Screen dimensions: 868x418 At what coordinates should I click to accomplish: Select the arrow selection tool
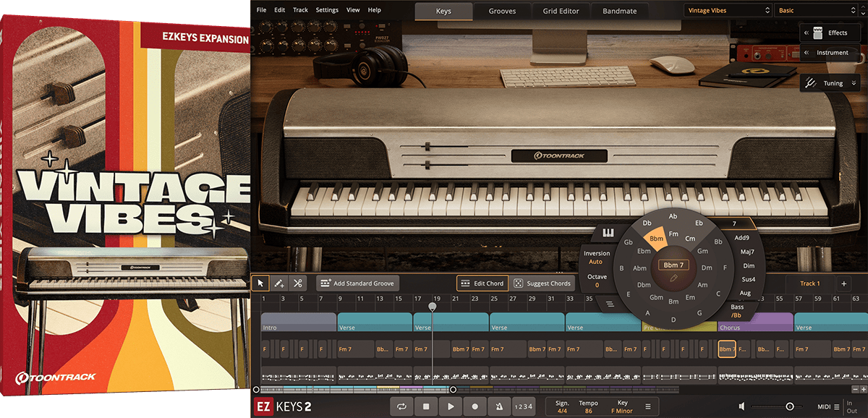click(261, 283)
